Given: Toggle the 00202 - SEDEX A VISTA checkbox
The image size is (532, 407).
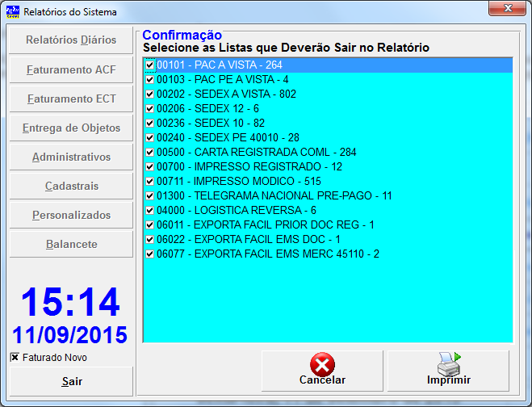Looking at the screenshot, I should 149,94.
